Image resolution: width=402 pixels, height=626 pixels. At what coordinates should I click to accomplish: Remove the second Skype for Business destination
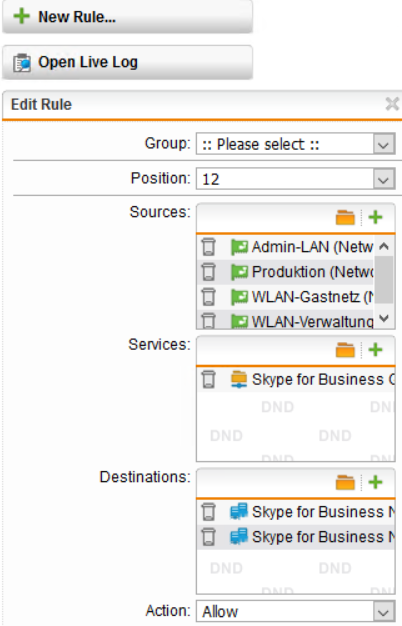pyautogui.click(x=208, y=537)
